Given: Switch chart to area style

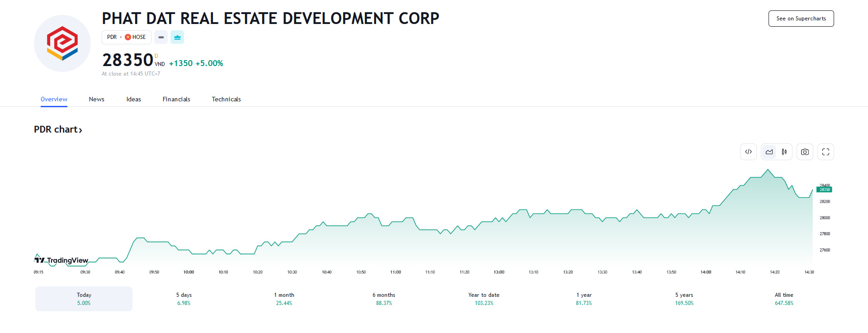Looking at the screenshot, I should tap(769, 152).
